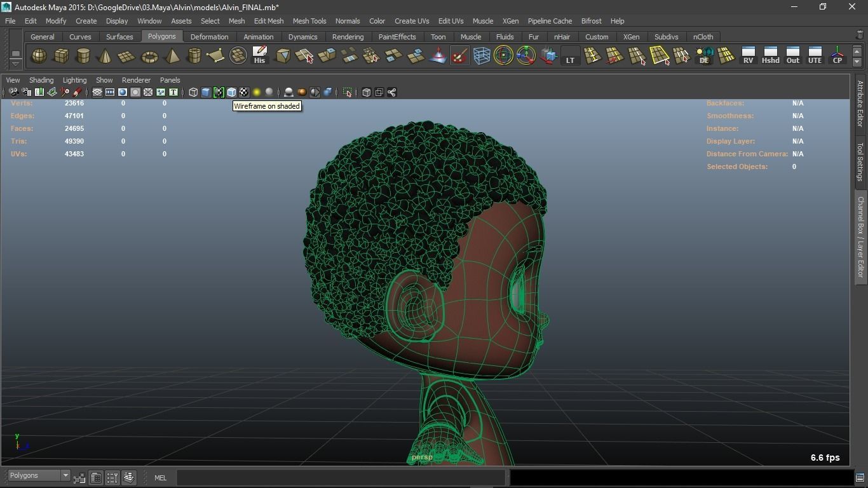The image size is (868, 488).
Task: Open the panel Shading menu
Action: pyautogui.click(x=41, y=80)
